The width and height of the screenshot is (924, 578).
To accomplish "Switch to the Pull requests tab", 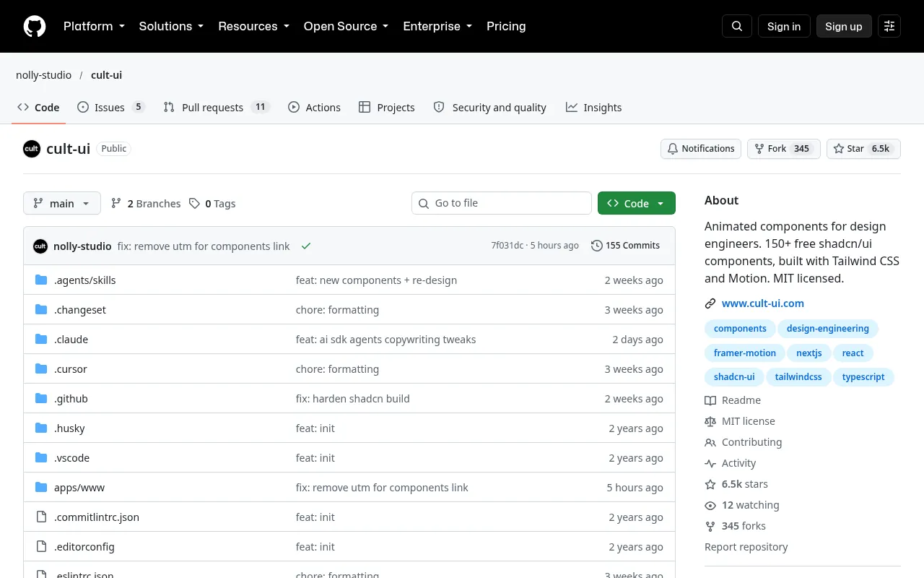I will click(217, 108).
